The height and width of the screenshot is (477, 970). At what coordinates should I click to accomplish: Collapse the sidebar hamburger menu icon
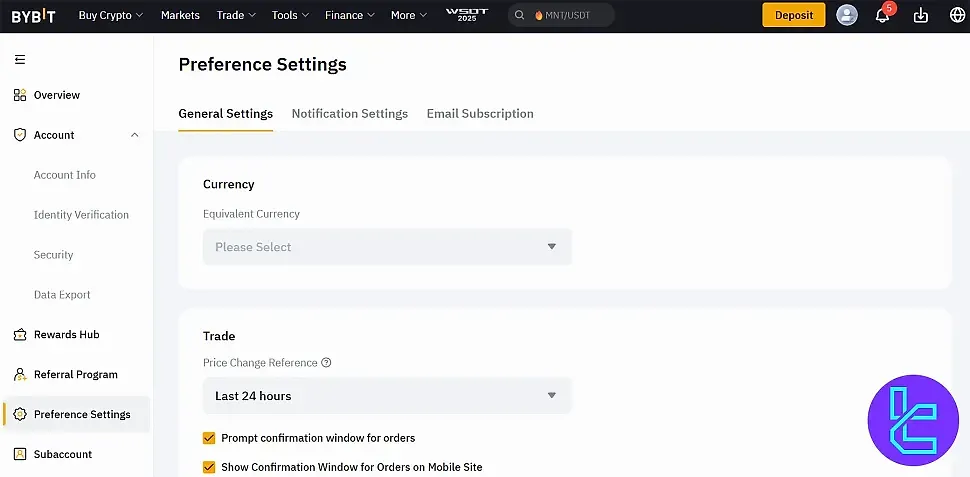tap(19, 60)
